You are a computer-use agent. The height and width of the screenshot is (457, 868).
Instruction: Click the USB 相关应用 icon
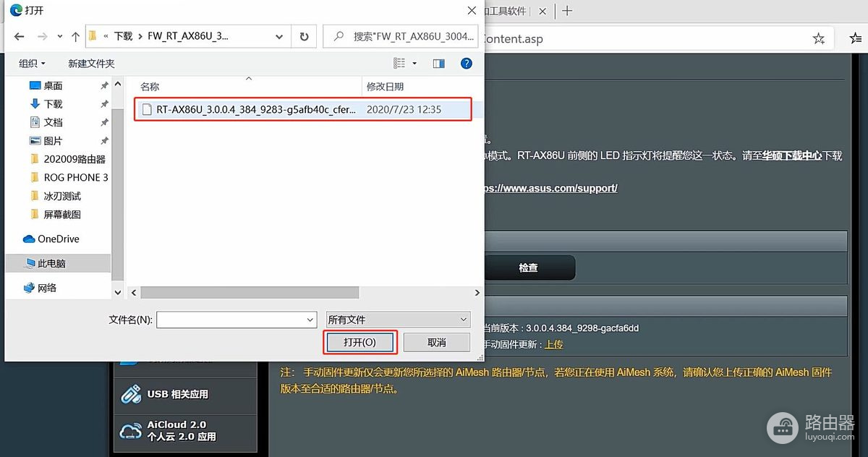[x=131, y=394]
